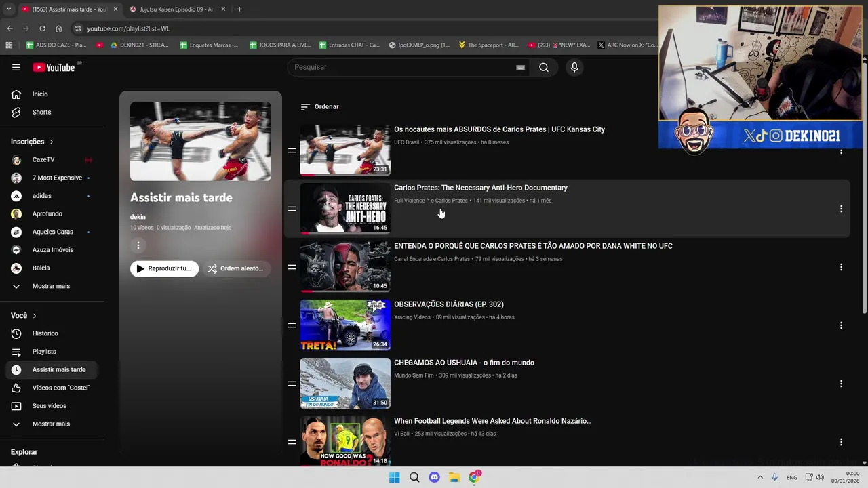
Task: Open the browser apps grid icon
Action: [9, 45]
